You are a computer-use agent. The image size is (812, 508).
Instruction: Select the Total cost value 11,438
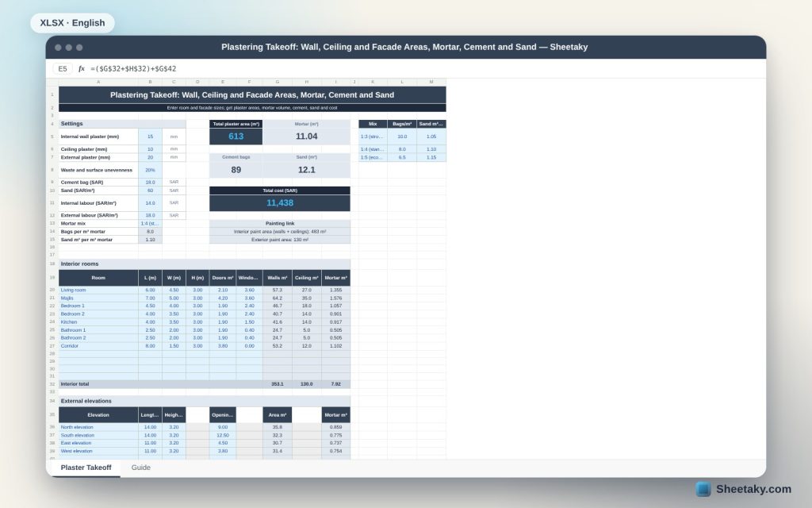click(x=280, y=202)
